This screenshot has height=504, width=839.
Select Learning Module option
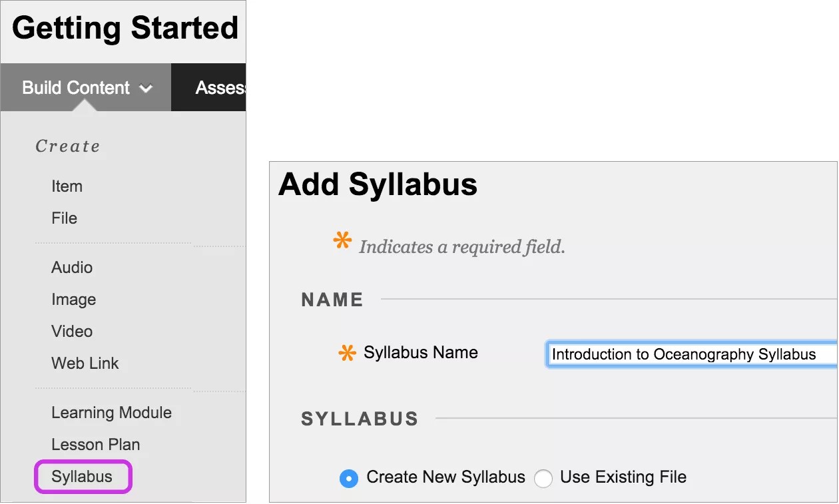tap(111, 413)
